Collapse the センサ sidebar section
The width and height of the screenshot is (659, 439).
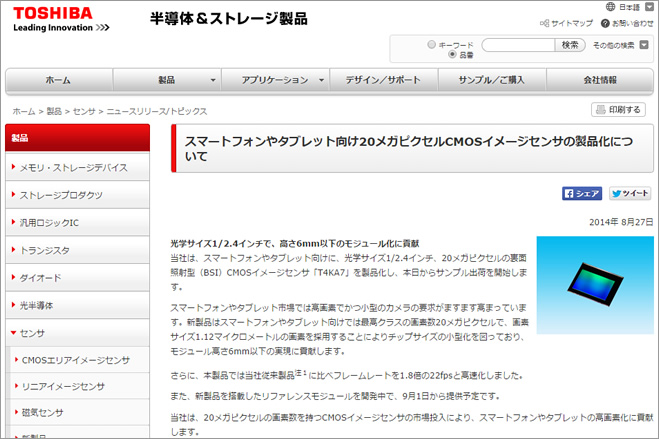pyautogui.click(x=77, y=333)
